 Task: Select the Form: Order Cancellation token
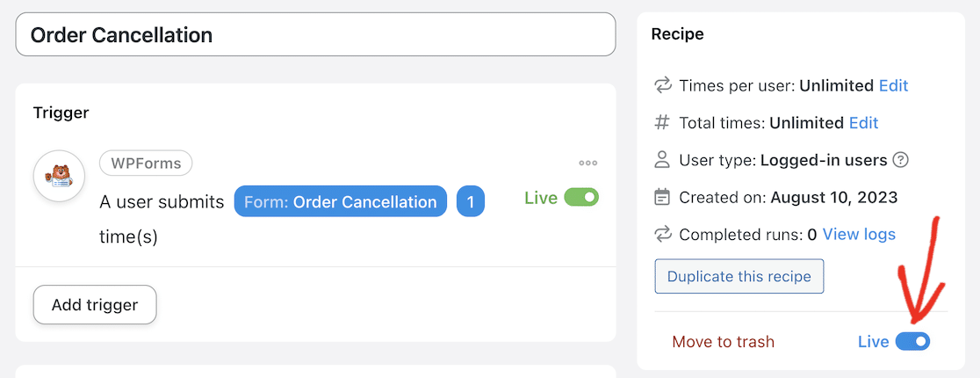[341, 202]
